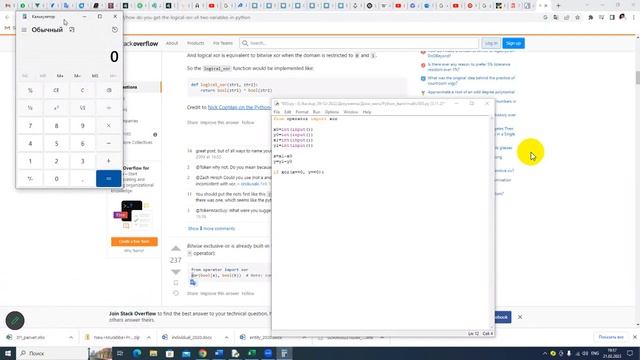The width and height of the screenshot is (640, 360).
Task: Click digit 1 on calculator
Action: point(30,161)
